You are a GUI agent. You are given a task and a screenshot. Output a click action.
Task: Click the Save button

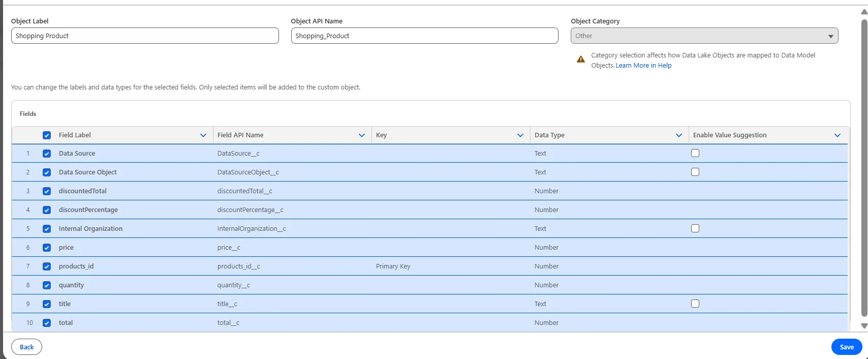[x=847, y=347]
